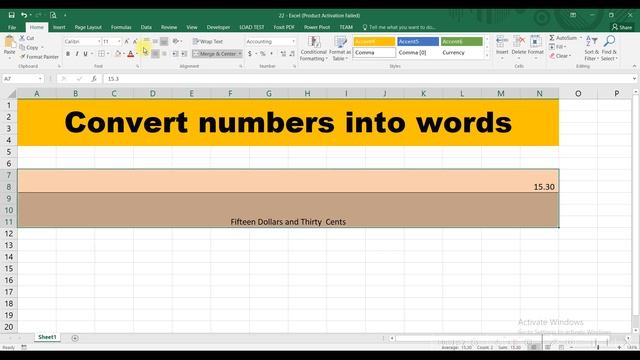Apply the Comma [0] cell style
Screen dimensions: 640x360
point(418,53)
